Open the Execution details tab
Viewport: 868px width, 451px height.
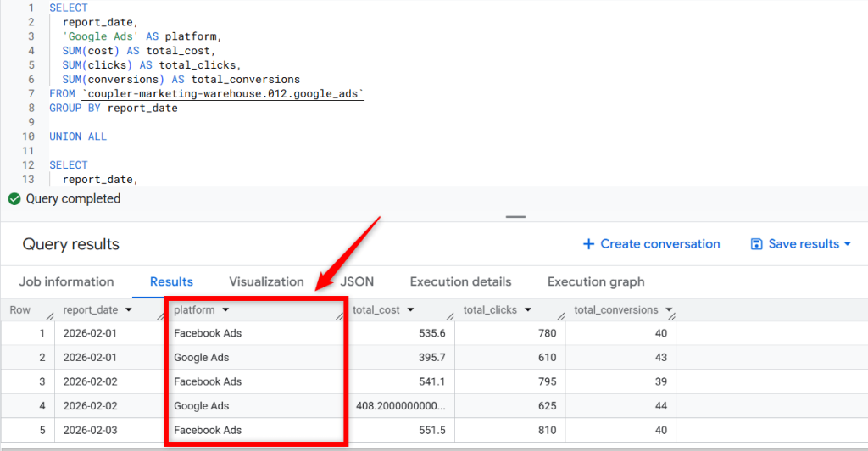(x=460, y=281)
